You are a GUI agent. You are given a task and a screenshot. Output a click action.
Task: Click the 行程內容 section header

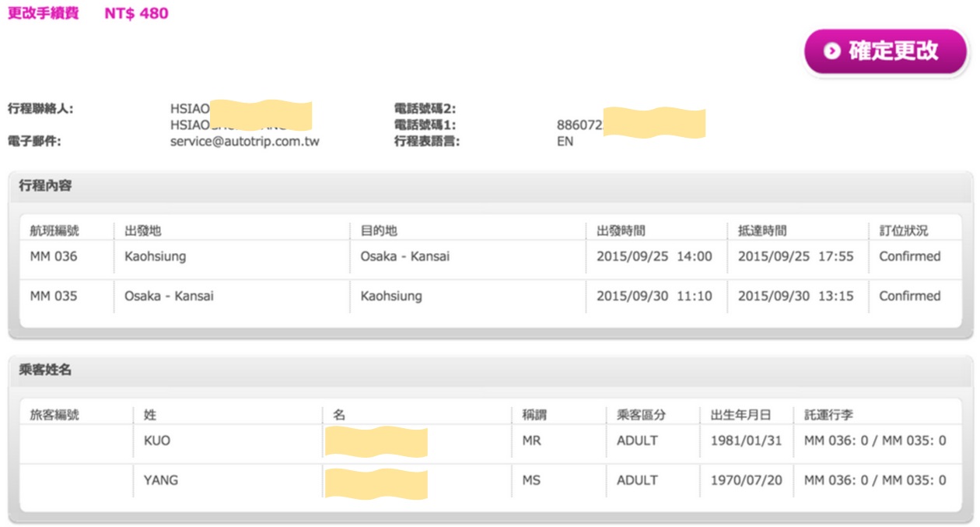click(x=46, y=186)
